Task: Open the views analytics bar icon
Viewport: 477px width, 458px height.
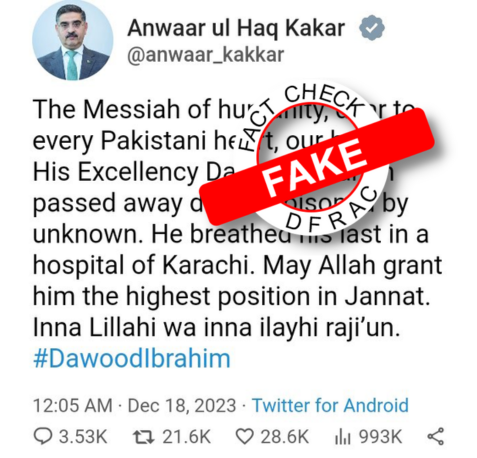Action: click(x=342, y=437)
